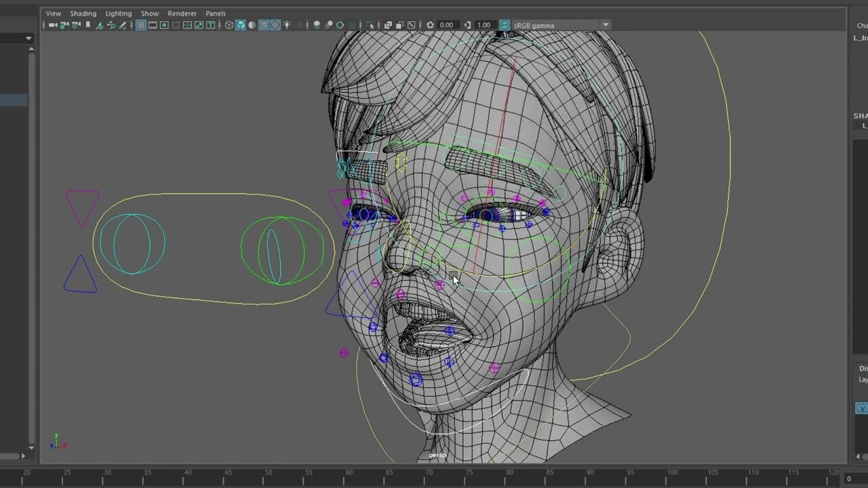
Task: Open the sRGB gamma dropdown
Action: [606, 25]
